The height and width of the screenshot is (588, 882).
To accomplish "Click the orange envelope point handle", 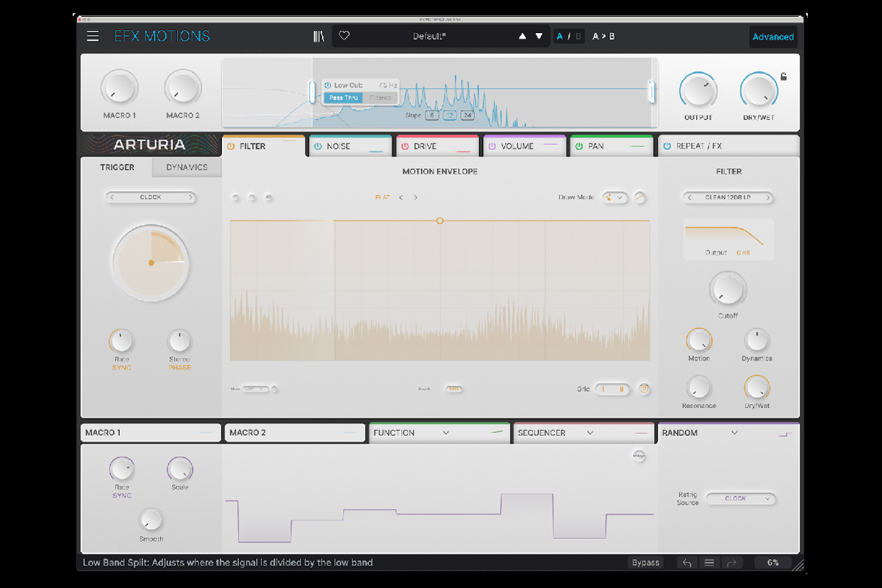I will tap(440, 220).
